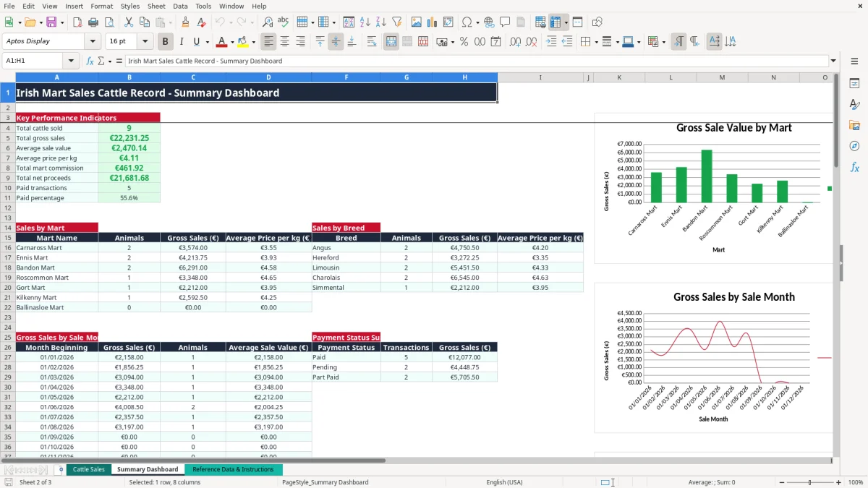The width and height of the screenshot is (868, 488).
Task: Toggle the AutoFilter funnel icon
Action: pos(398,22)
